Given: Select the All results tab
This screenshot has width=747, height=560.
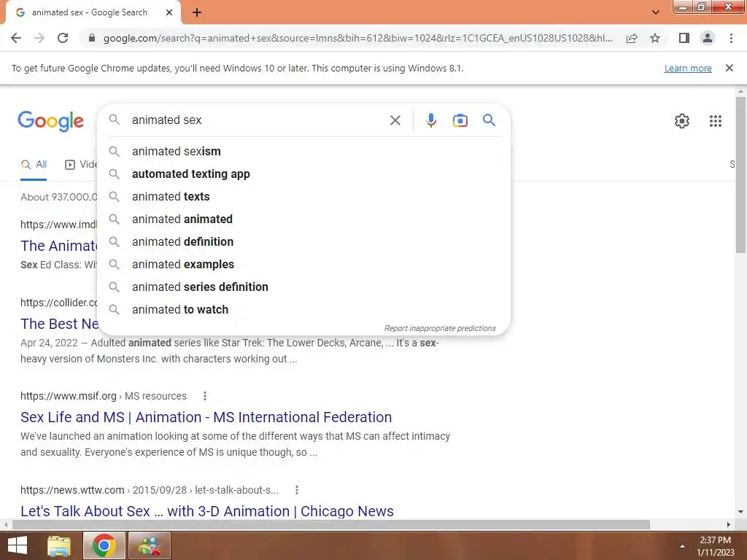Looking at the screenshot, I should [x=34, y=165].
